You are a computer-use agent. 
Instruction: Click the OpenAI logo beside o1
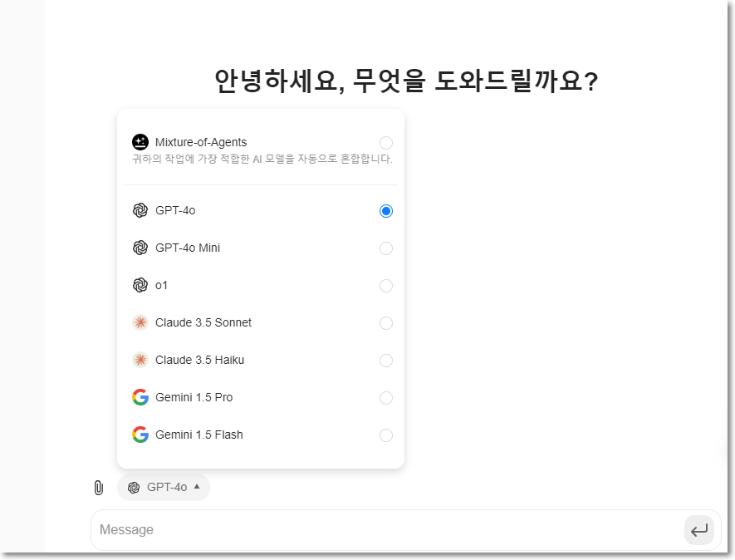pos(140,285)
